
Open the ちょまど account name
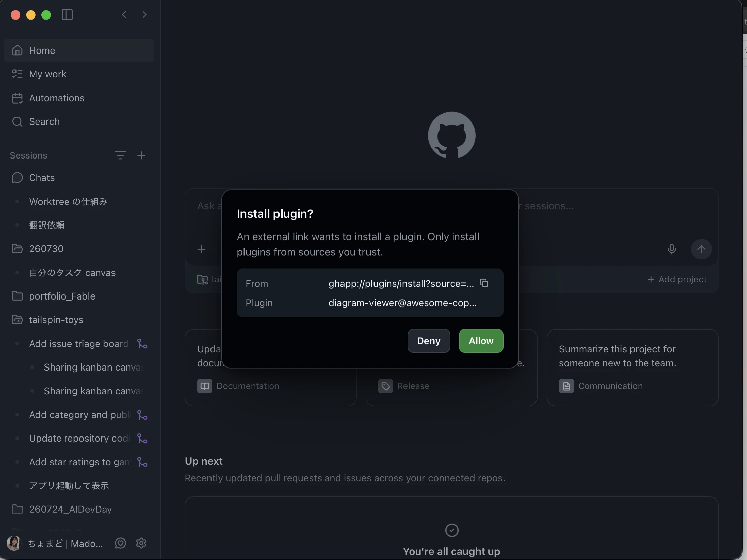click(65, 544)
